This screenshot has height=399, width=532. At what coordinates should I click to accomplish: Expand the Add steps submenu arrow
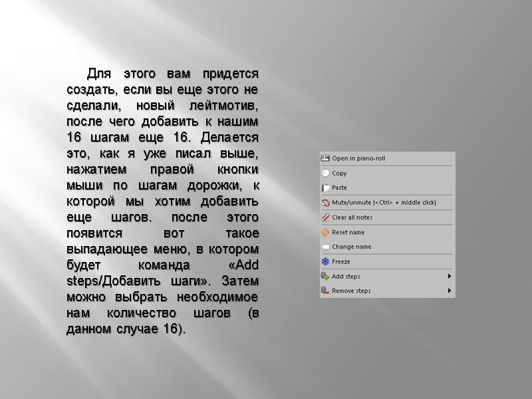pos(449,277)
